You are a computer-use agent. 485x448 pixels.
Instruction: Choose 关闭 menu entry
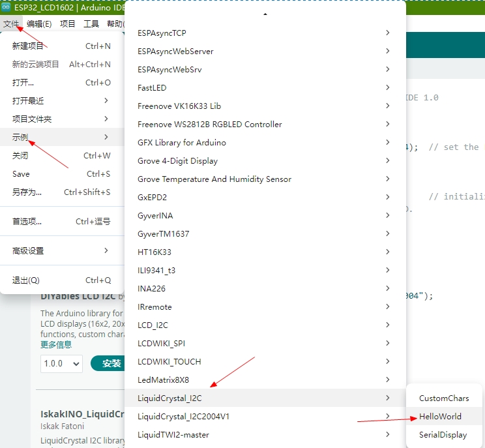tap(62, 156)
